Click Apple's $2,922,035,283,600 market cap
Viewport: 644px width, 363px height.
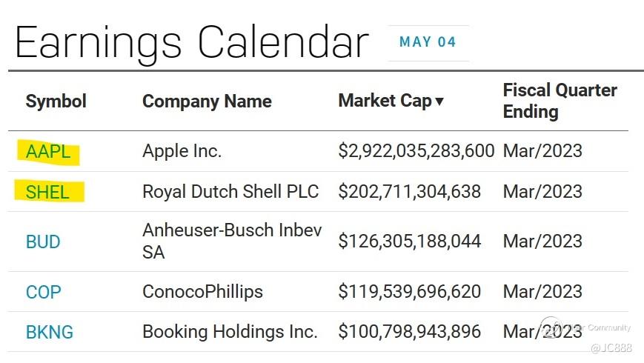(416, 151)
